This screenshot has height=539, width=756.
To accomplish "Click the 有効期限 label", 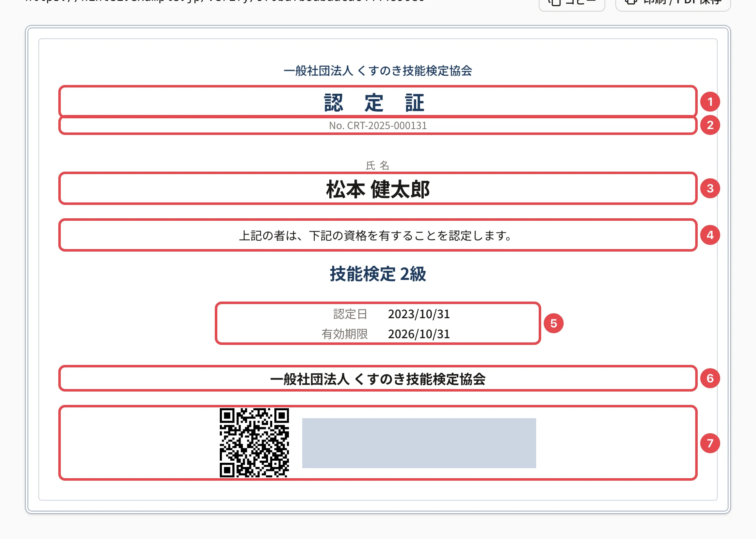I will tap(345, 334).
